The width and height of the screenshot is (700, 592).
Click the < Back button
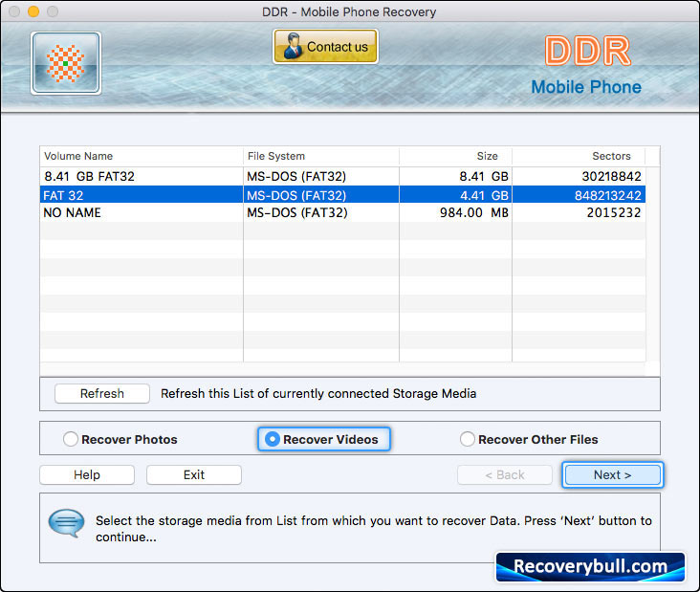[505, 474]
